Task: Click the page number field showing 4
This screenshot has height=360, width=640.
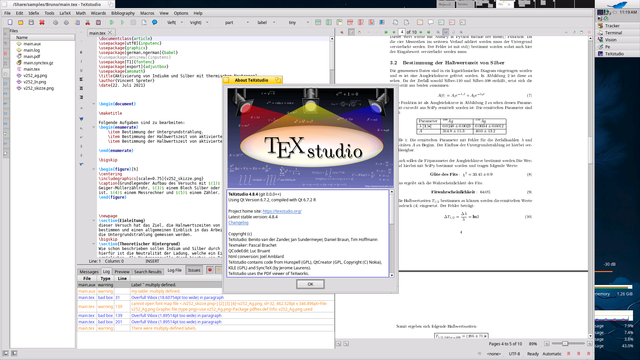Action: point(402,32)
